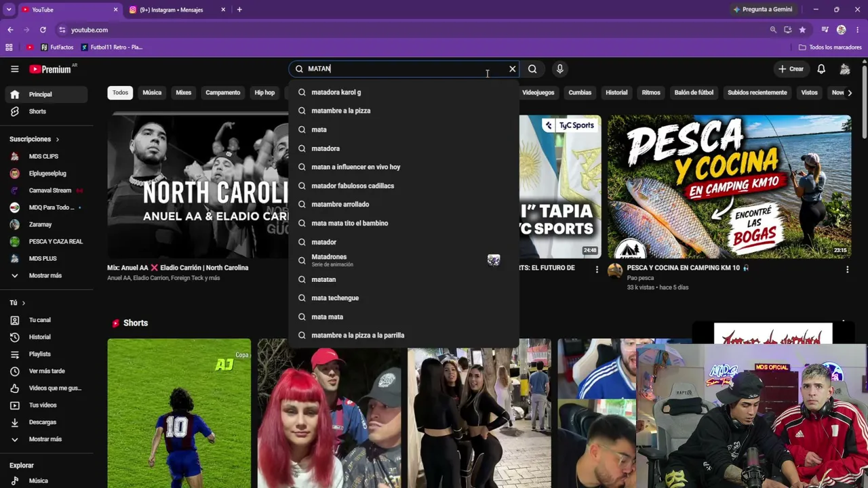This screenshot has width=868, height=488.
Task: Open Shorts in the sidebar
Action: click(46, 111)
